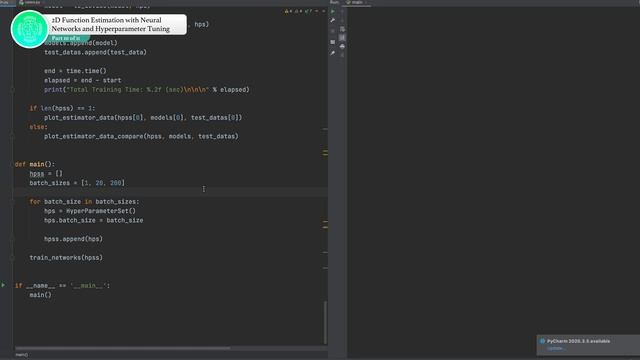This screenshot has width=640, height=360.
Task: Click the warning stripe marker near def main
Action: (x=325, y=153)
